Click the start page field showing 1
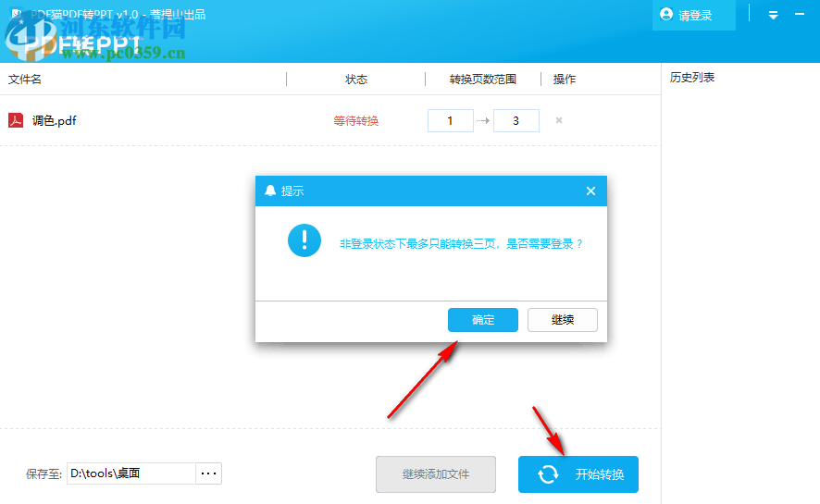Screen dimensions: 820x504 point(451,120)
